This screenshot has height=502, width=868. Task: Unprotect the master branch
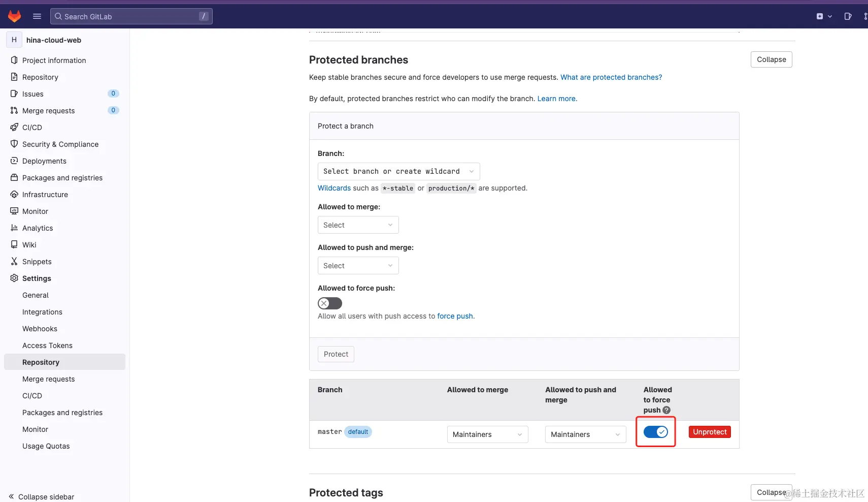click(x=710, y=432)
